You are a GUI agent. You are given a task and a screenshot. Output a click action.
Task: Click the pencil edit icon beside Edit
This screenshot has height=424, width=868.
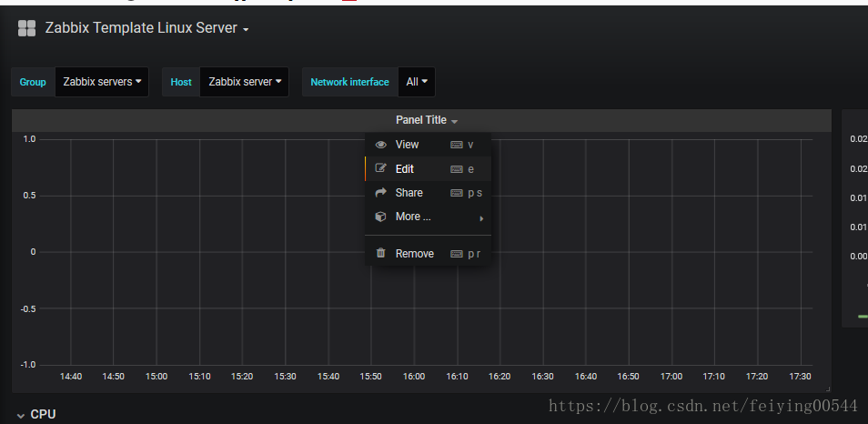coord(380,167)
